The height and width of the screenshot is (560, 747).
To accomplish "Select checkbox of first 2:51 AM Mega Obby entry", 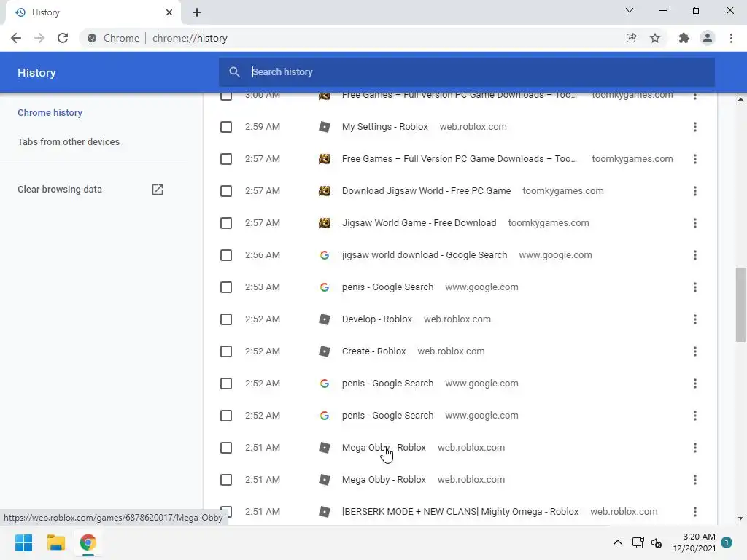I will coord(226,448).
